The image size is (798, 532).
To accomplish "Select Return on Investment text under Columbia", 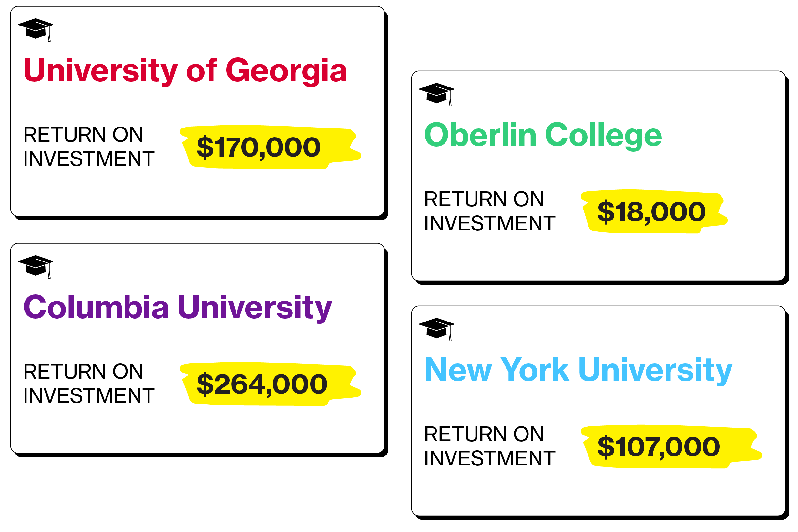I will (88, 384).
